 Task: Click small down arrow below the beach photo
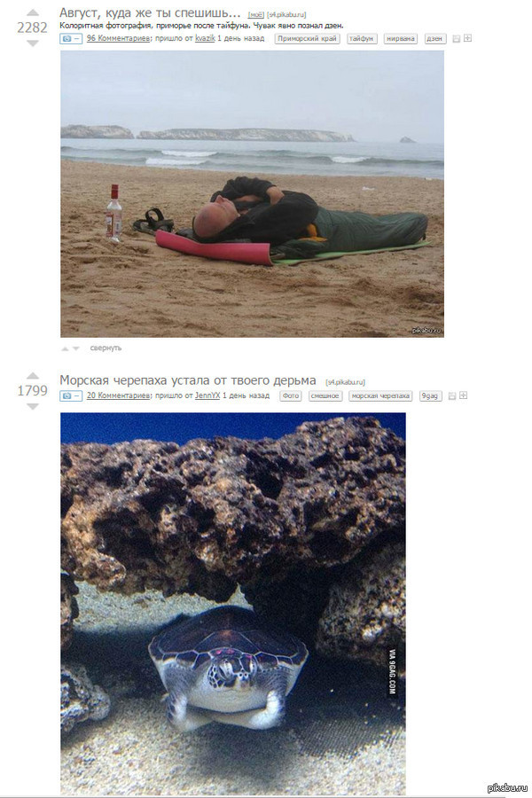pos(76,348)
